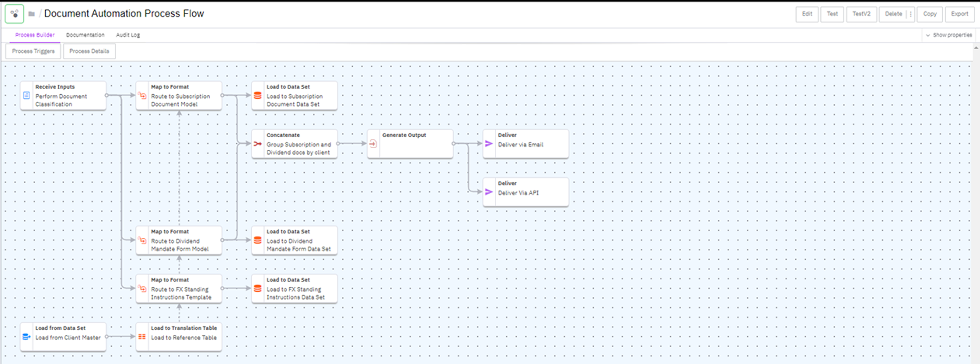Click the Receive Inputs document icon

[26, 95]
